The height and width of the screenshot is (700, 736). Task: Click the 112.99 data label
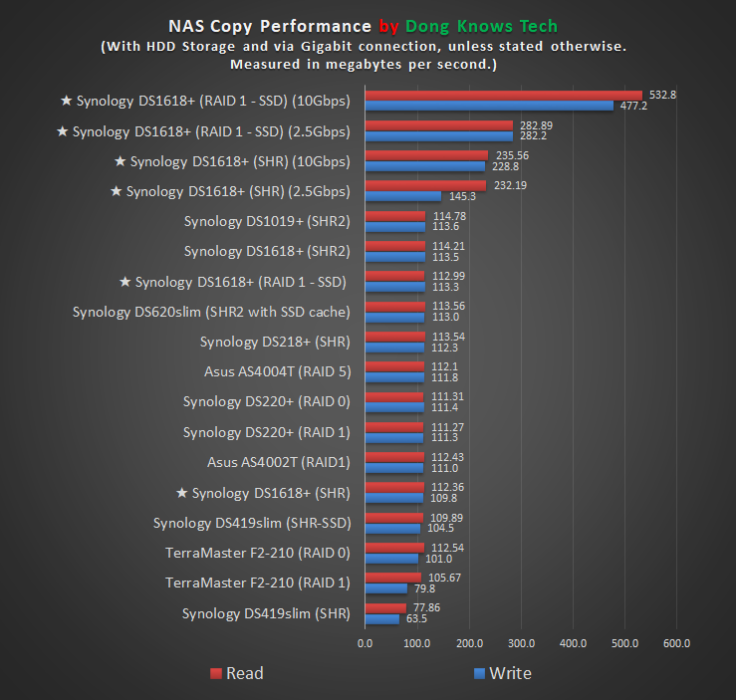tap(449, 276)
